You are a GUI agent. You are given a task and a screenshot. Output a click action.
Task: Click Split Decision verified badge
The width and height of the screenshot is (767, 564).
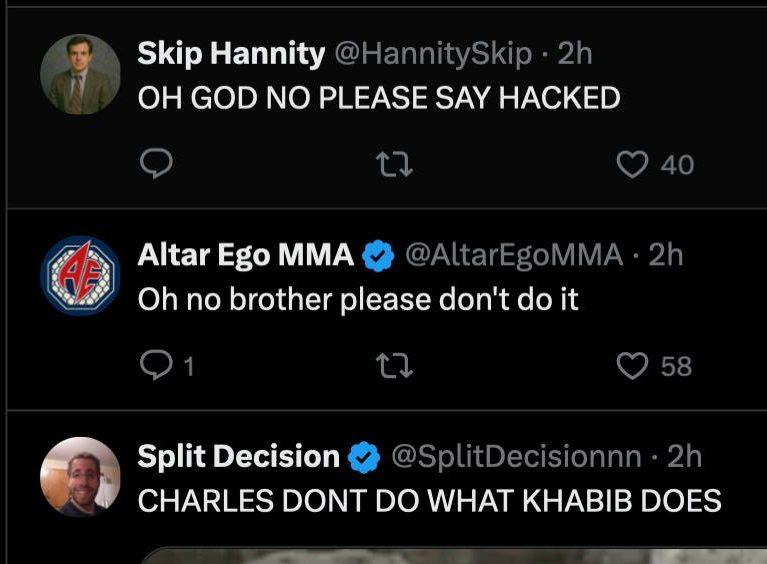(x=362, y=458)
